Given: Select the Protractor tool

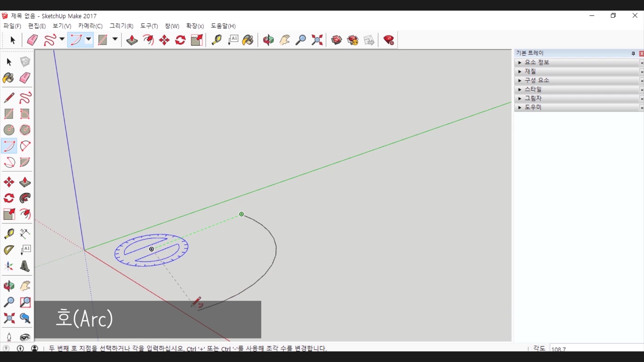Looking at the screenshot, I should coord(8,250).
